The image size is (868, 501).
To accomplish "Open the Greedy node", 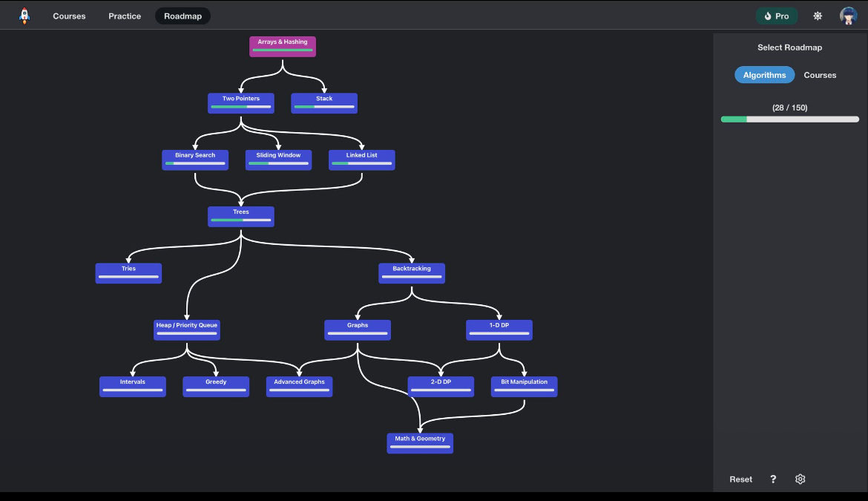I will [216, 387].
